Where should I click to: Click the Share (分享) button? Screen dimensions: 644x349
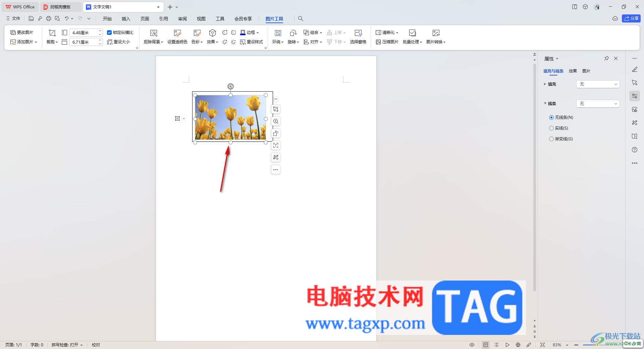point(631,18)
